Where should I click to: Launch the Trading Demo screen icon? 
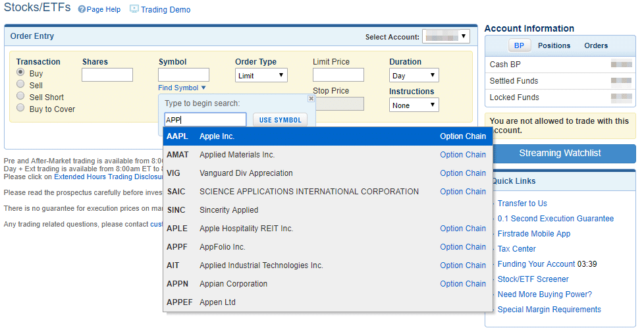(x=134, y=9)
